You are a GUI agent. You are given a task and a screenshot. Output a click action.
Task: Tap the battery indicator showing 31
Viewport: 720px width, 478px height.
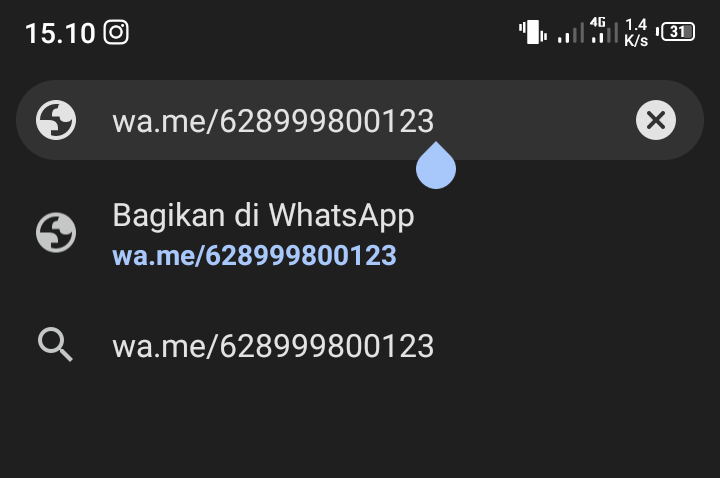[676, 32]
